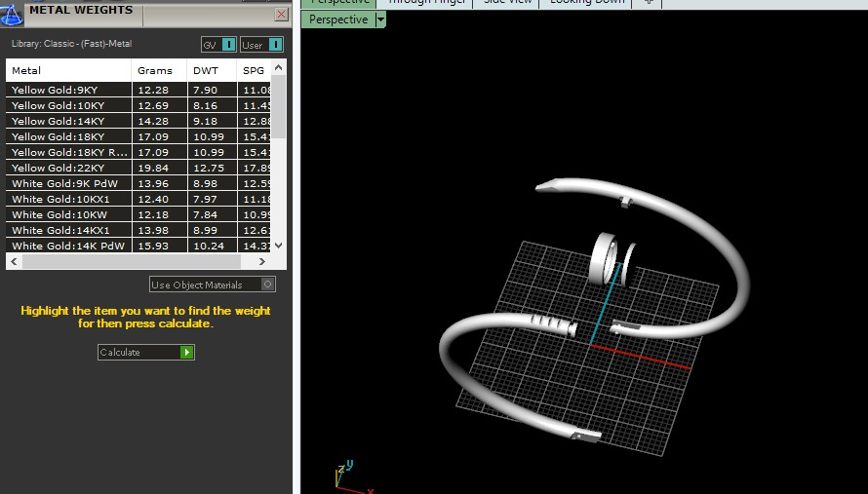Select the Yellow Gold:18KY row
Viewport: 868px width, 494px height.
click(x=138, y=136)
